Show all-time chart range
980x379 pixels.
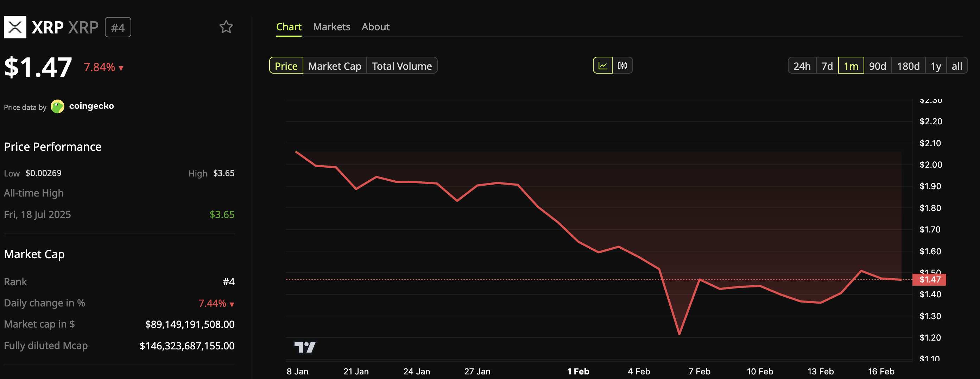(x=957, y=66)
